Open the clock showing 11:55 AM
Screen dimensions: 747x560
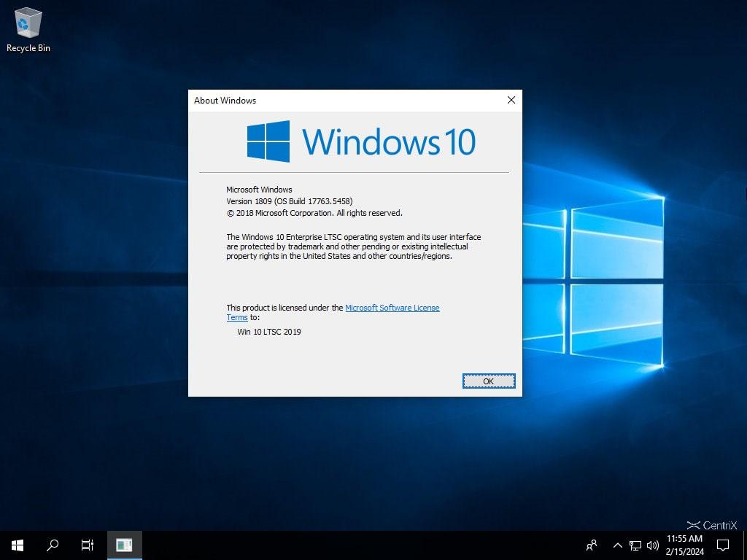coord(684,545)
